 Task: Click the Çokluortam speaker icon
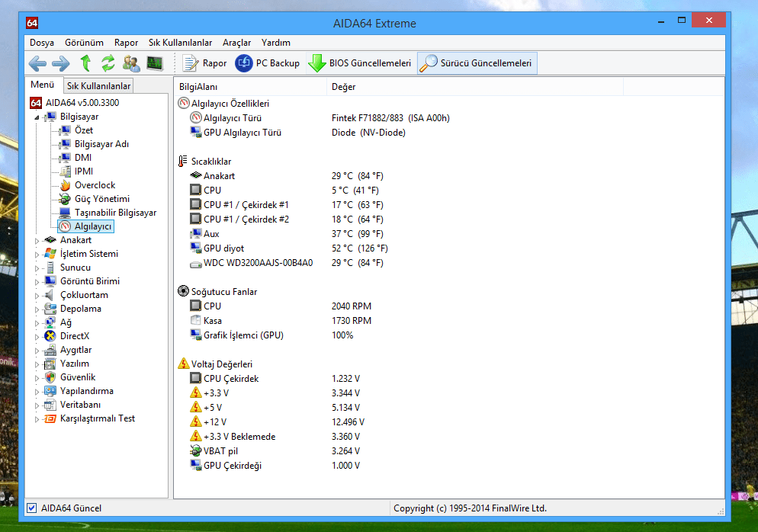tap(50, 295)
